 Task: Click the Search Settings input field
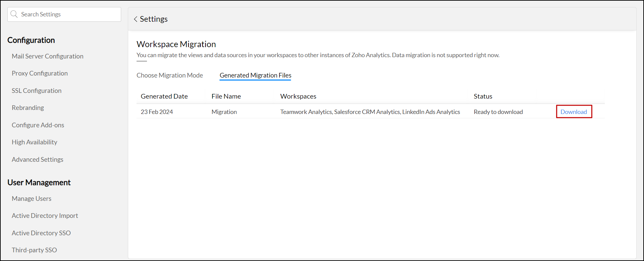point(69,14)
